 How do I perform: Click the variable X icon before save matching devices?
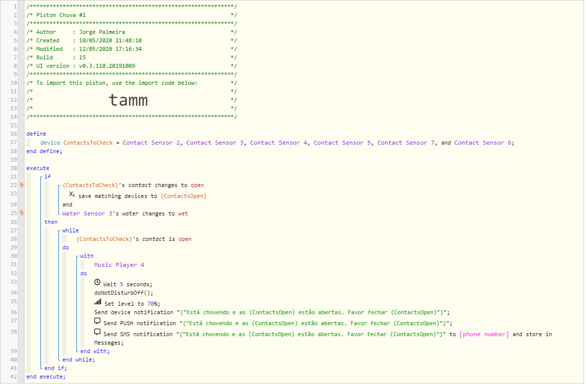click(x=72, y=194)
